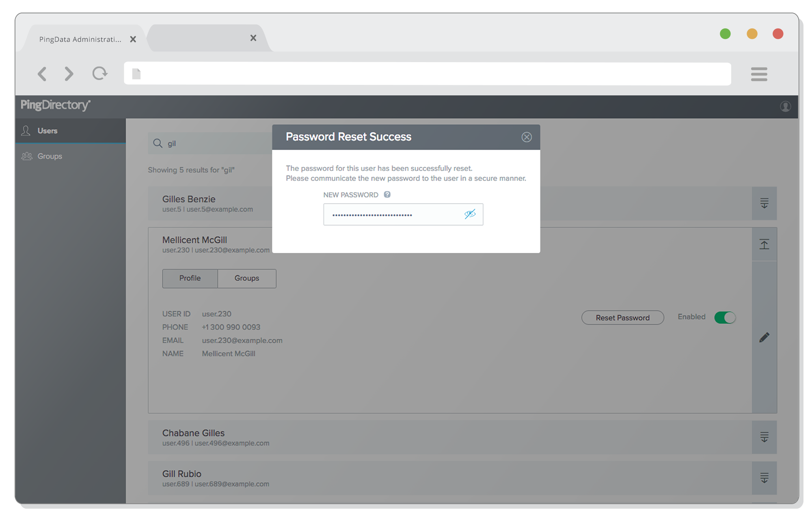Viewport: 812px width, 518px height.
Task: Click browser back arrow
Action: (42, 74)
